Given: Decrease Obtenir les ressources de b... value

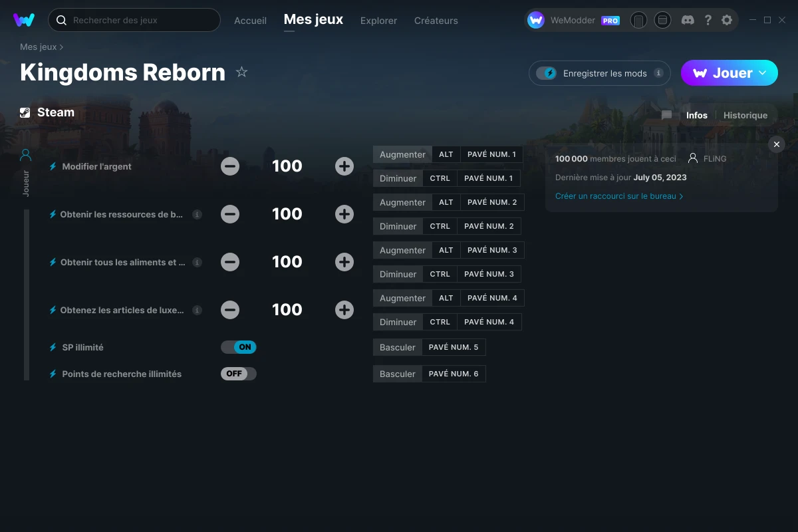Looking at the screenshot, I should tap(230, 214).
